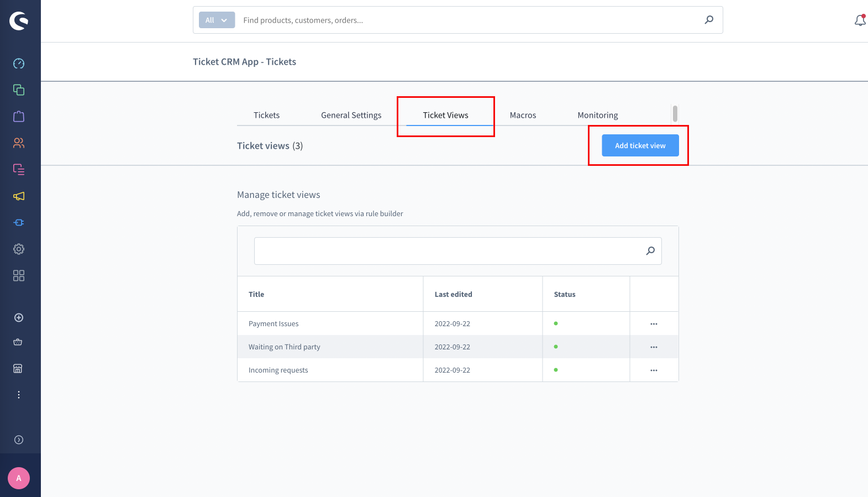The height and width of the screenshot is (497, 868).
Task: Switch to the General Settings tab
Action: (351, 115)
